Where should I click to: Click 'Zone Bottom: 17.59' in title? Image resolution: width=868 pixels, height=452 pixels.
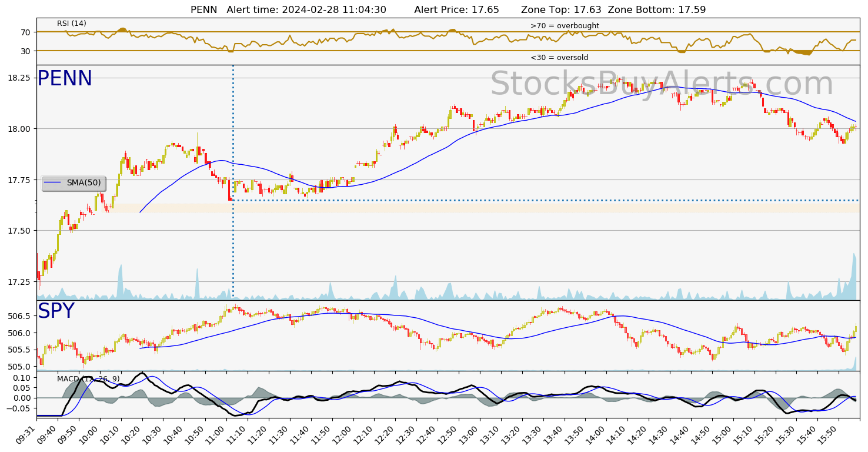tap(657, 10)
